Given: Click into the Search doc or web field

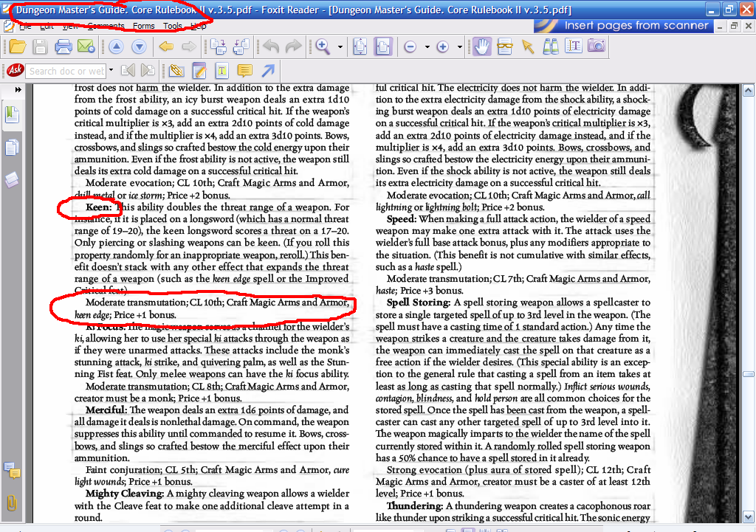Looking at the screenshot, I should (x=66, y=71).
